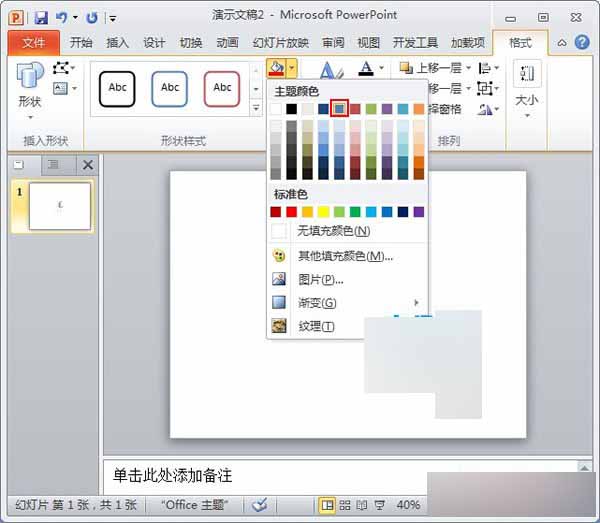Open the Customize Quick Access Toolbar arrow
The height and width of the screenshot is (523, 600).
[x=112, y=18]
